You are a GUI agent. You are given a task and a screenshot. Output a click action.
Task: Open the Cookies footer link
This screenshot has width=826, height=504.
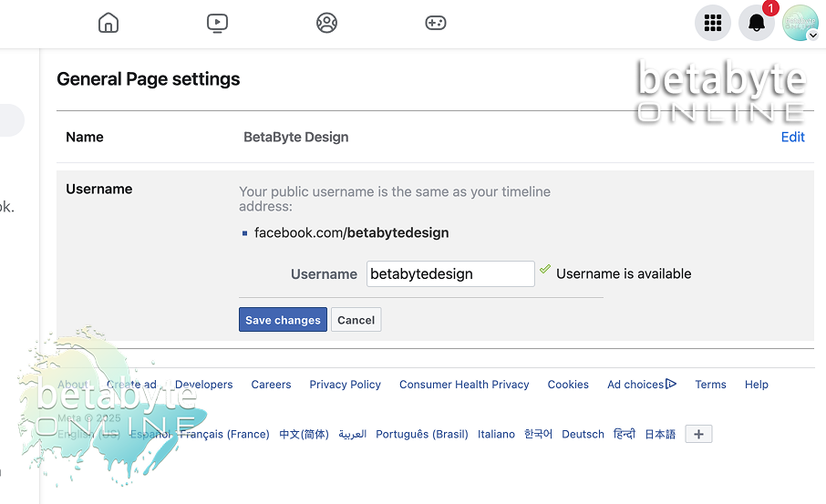pos(568,385)
